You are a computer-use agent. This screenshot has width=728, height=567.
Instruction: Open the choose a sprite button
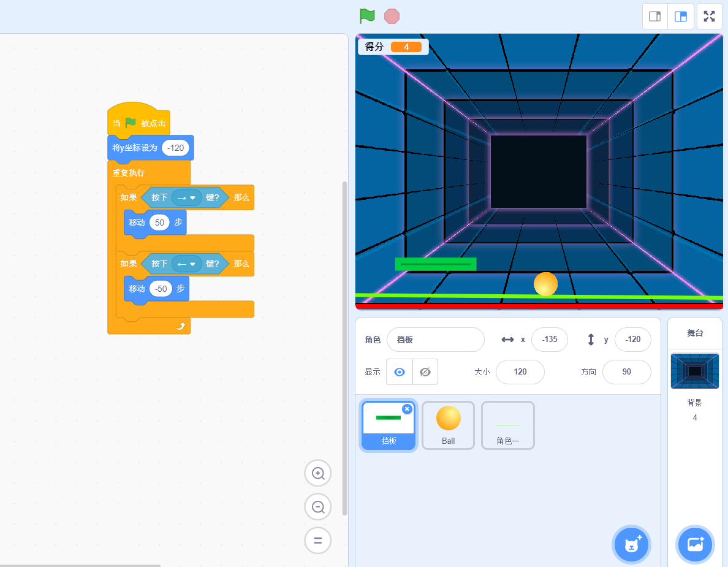631,544
